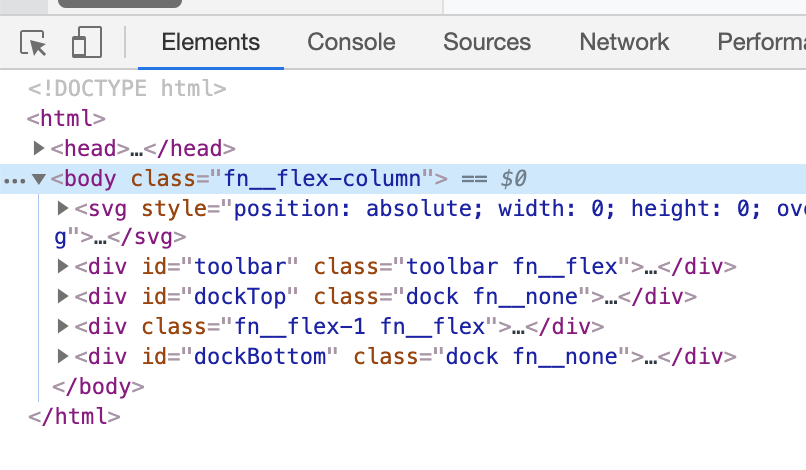Expand the svg element node

[64, 209]
